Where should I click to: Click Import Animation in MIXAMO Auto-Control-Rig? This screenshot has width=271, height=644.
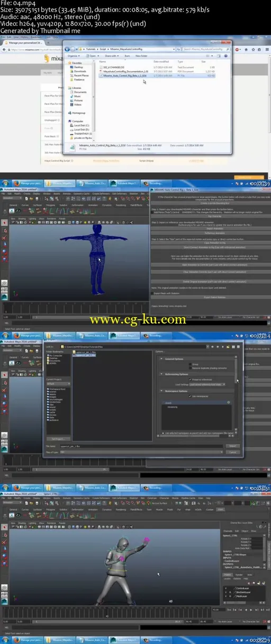[214, 228]
